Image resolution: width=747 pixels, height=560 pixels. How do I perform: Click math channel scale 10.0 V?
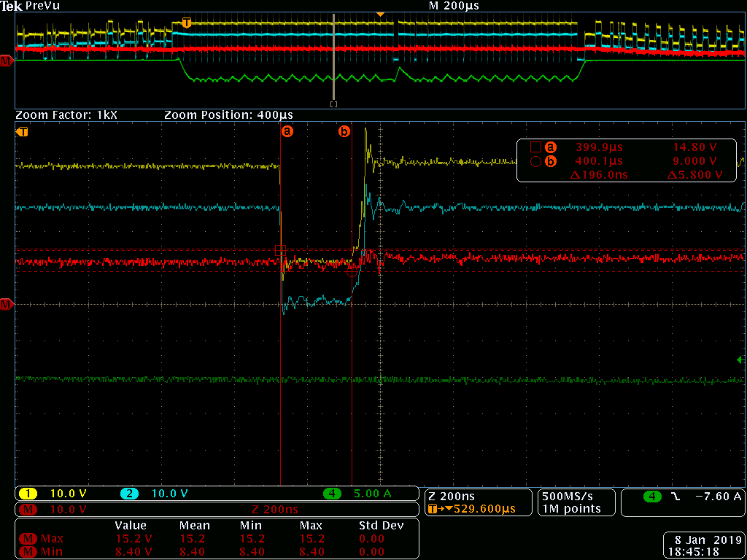[x=68, y=510]
